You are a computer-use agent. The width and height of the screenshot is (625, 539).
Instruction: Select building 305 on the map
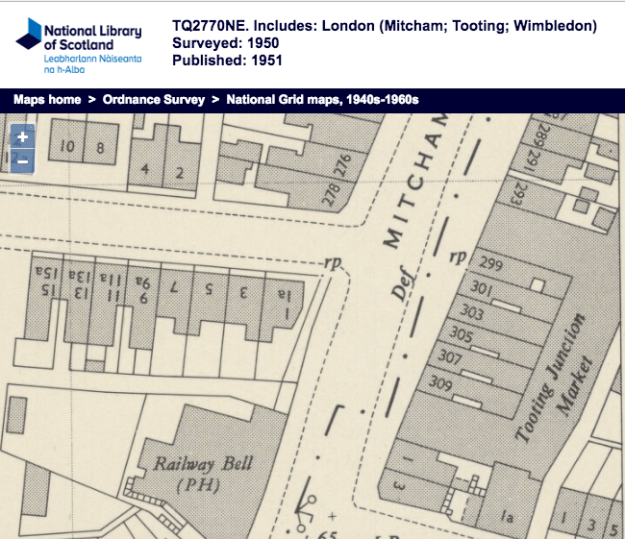(461, 334)
